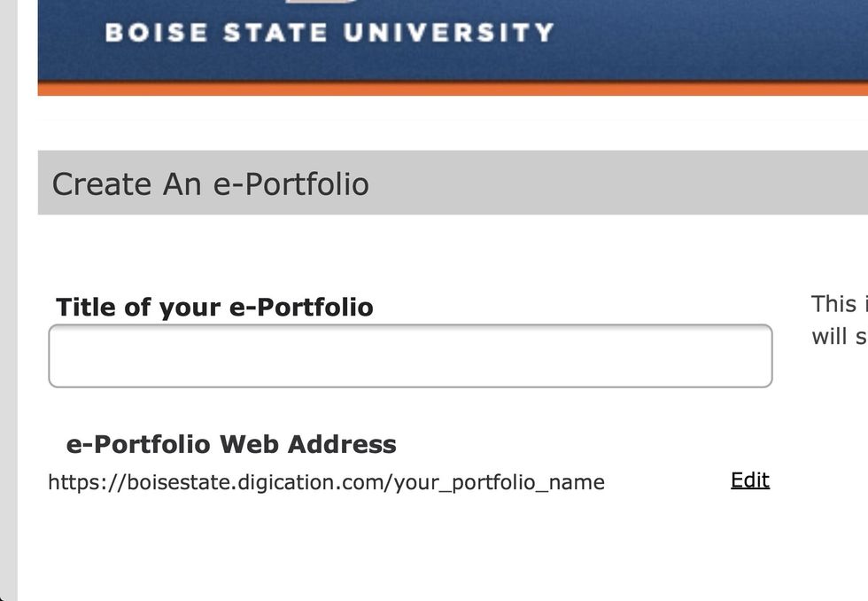This screenshot has width=868, height=601.
Task: Click the word "BOISE" in the header
Action: [156, 33]
